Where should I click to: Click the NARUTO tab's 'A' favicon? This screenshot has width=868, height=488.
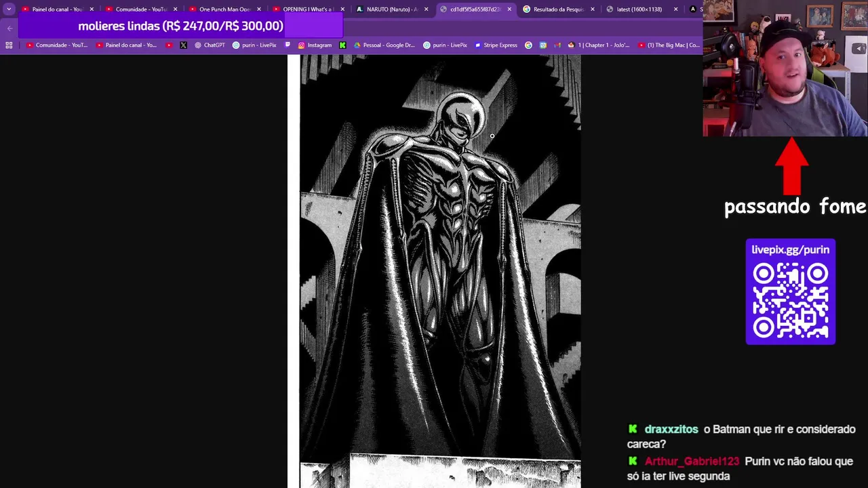tap(359, 9)
